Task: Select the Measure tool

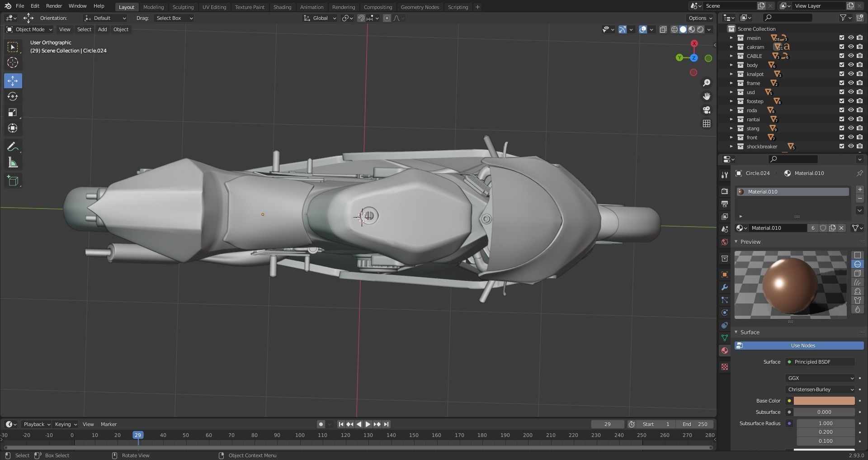Action: coord(13,162)
